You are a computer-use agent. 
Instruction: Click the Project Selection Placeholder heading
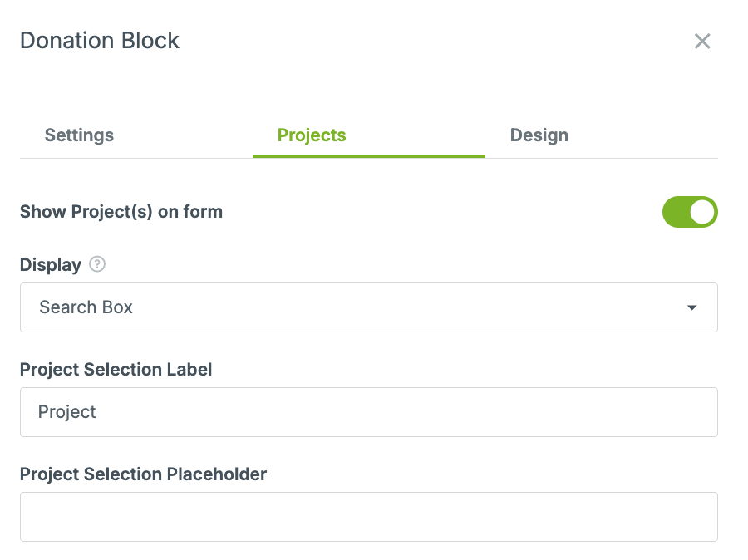143,474
